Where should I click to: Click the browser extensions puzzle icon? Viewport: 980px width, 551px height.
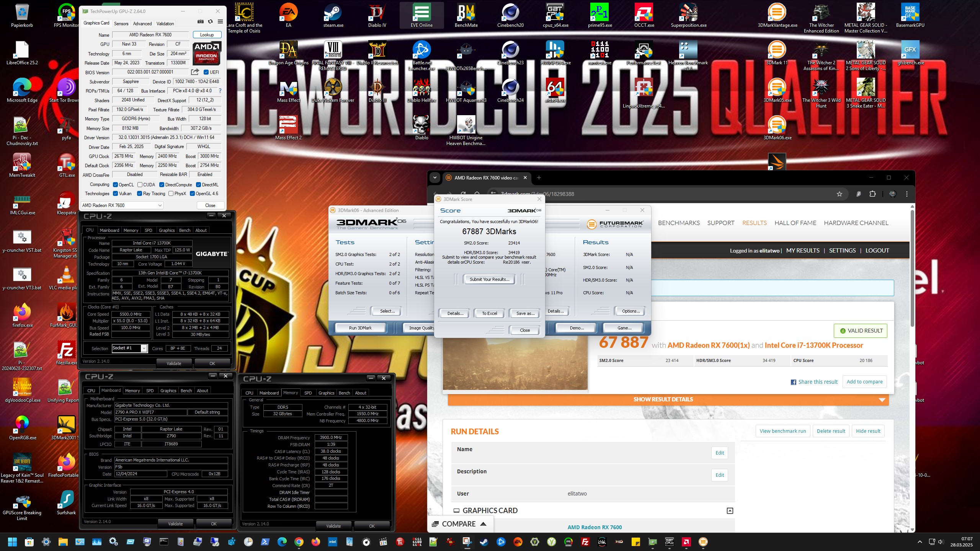[x=872, y=194]
